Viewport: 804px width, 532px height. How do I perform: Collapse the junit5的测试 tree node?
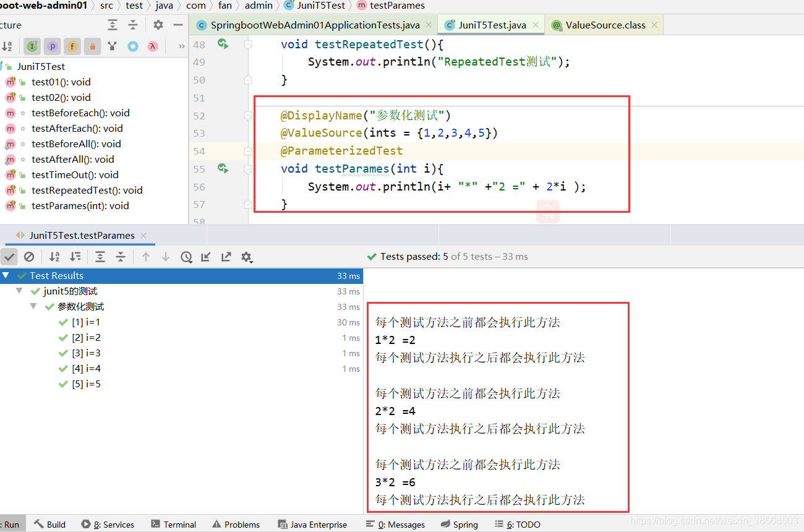(x=19, y=291)
